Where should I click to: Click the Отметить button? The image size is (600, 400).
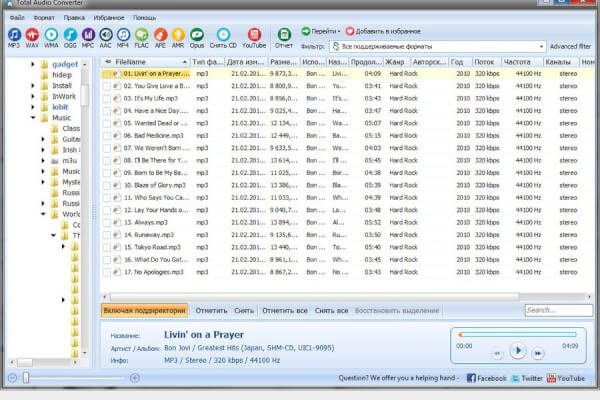click(211, 310)
